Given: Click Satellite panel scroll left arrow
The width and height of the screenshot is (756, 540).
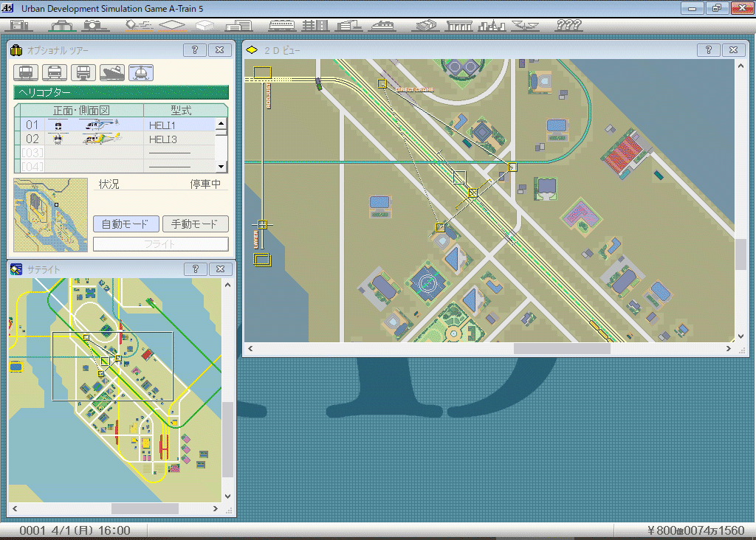Looking at the screenshot, I should [x=15, y=509].
